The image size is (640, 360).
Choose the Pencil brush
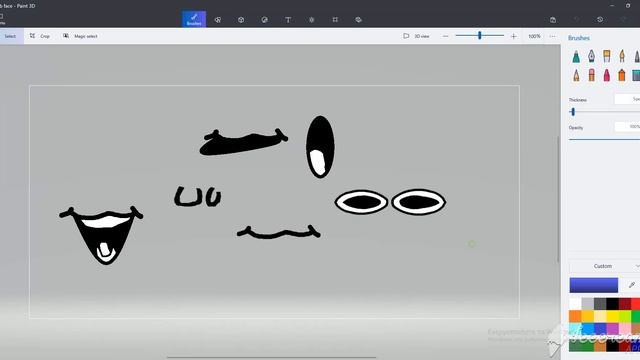click(576, 75)
